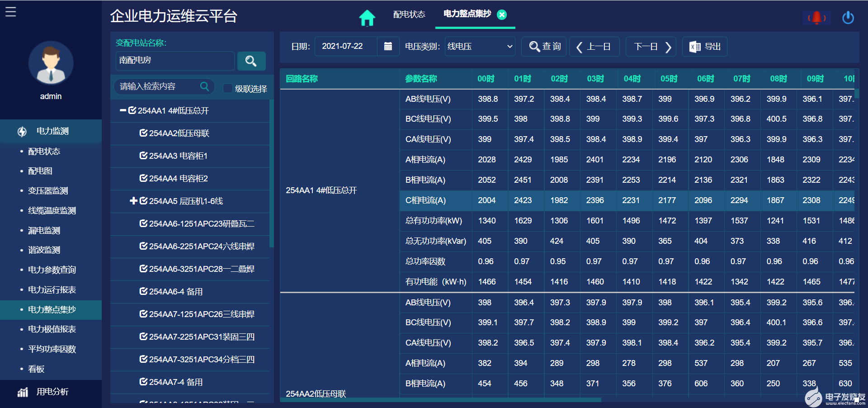Click the table's horizontal scrollbar
Image resolution: width=868 pixels, height=408 pixels.
click(441, 399)
